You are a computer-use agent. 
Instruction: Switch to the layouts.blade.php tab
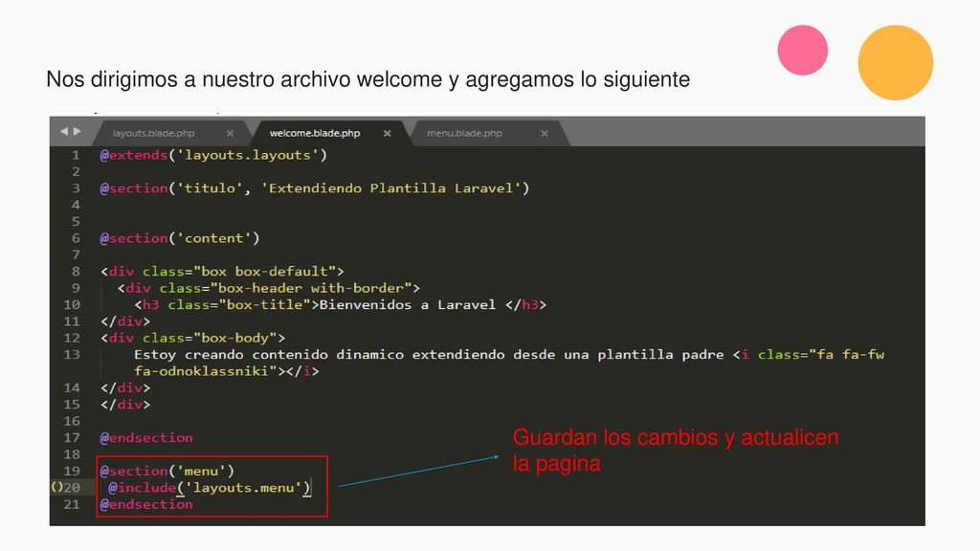point(153,133)
